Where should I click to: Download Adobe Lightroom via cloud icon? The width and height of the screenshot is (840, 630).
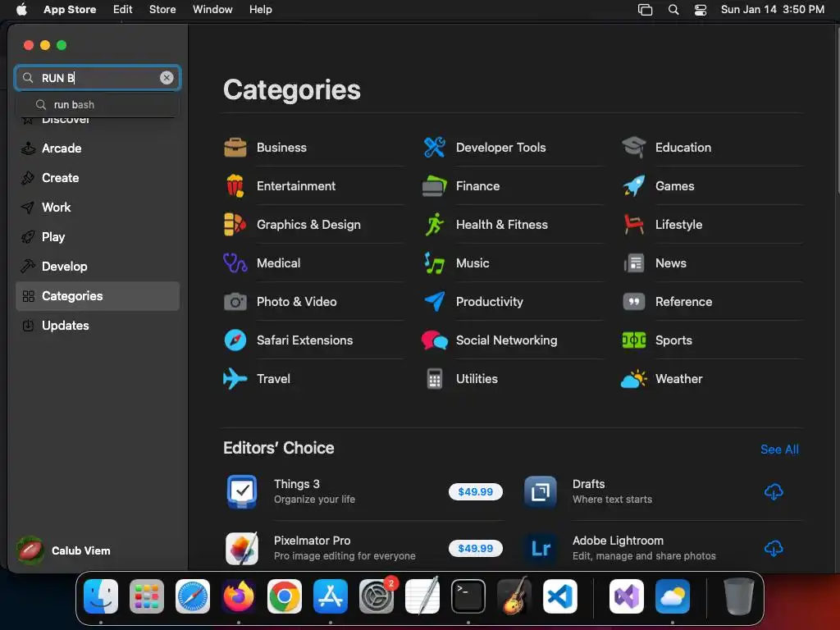[x=774, y=548]
